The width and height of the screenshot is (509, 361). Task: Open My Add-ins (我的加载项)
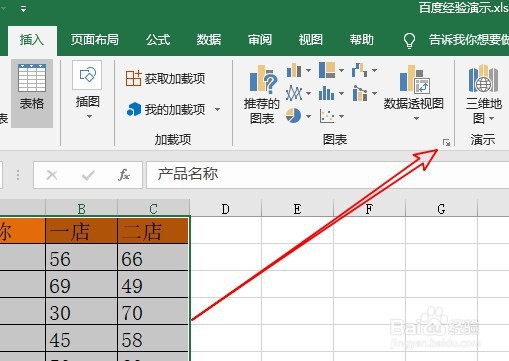point(166,109)
